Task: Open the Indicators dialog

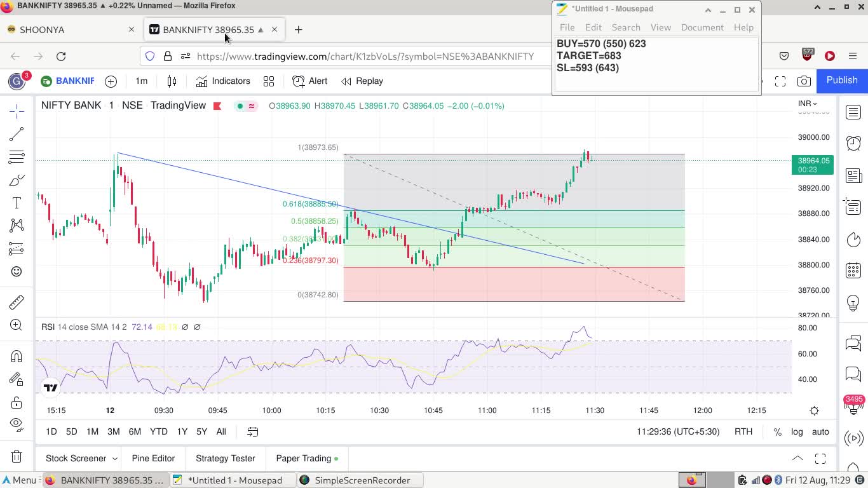Action: pyautogui.click(x=223, y=81)
